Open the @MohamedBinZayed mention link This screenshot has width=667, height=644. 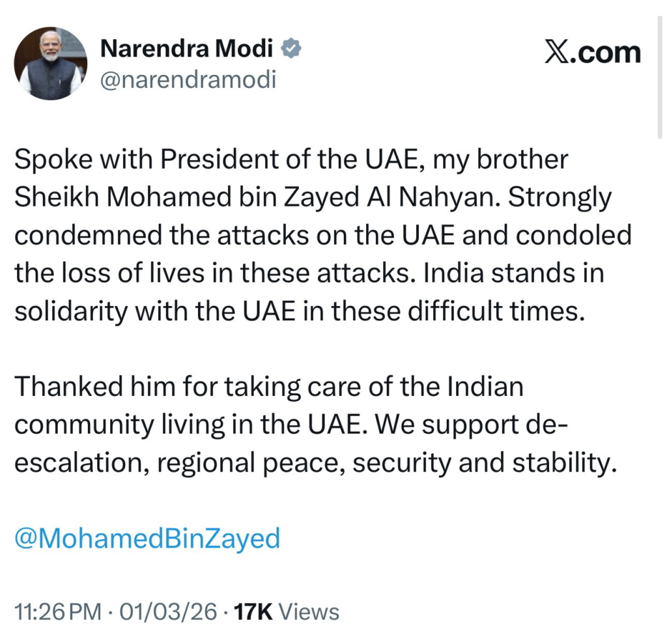pos(147,539)
